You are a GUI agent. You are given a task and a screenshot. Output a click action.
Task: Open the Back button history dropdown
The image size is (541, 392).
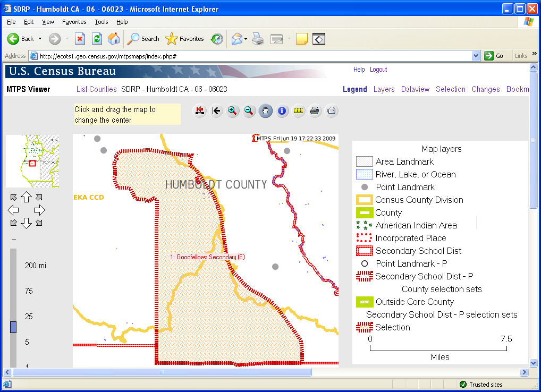[40, 39]
